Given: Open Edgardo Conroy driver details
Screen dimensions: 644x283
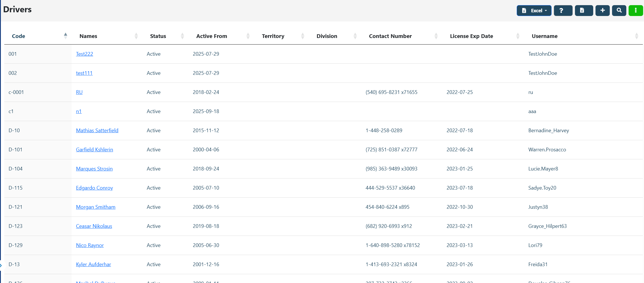Looking at the screenshot, I should coord(94,188).
